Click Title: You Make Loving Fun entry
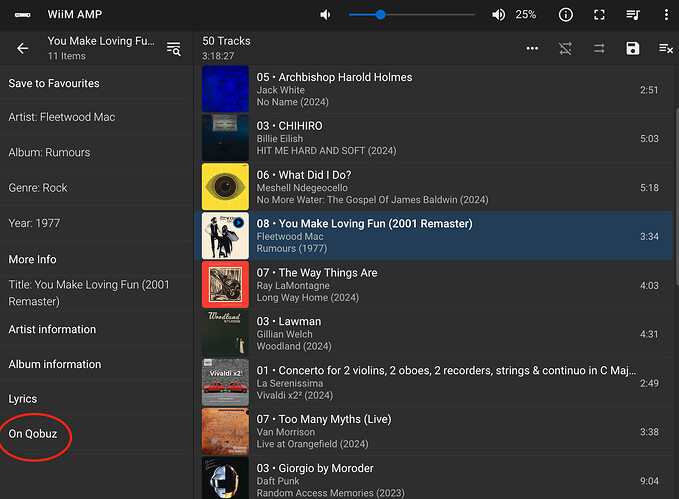679x499 pixels. tap(96, 293)
